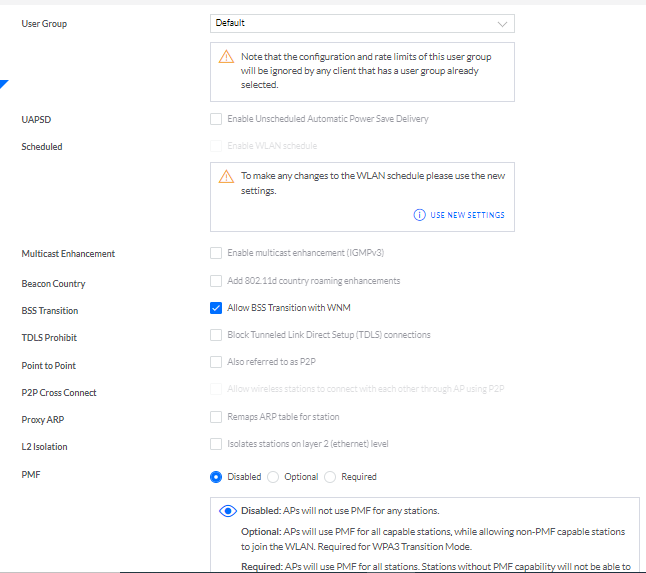Click the warning icon in user group note
The width and height of the screenshot is (646, 573).
point(227,57)
